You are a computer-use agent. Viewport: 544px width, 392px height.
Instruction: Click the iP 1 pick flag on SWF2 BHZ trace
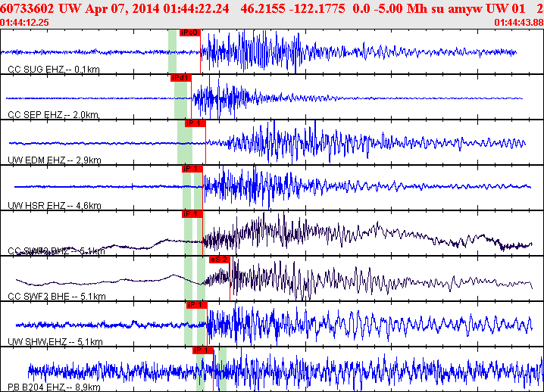click(x=192, y=214)
